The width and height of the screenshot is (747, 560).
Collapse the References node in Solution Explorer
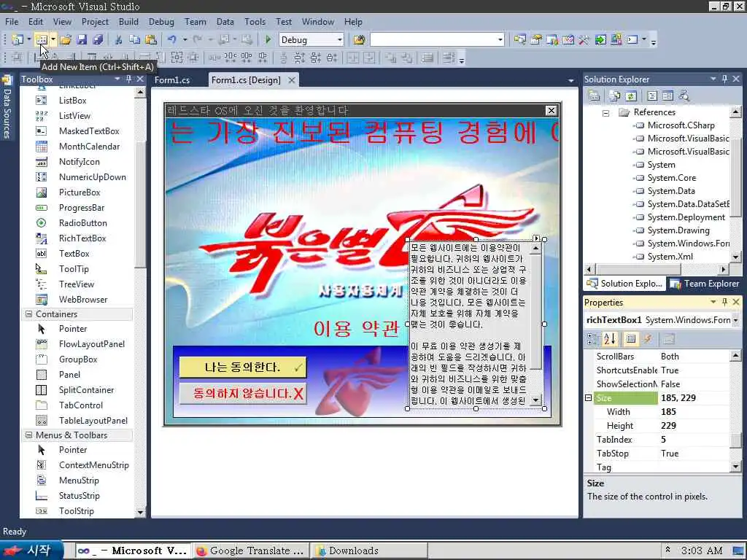coord(605,113)
